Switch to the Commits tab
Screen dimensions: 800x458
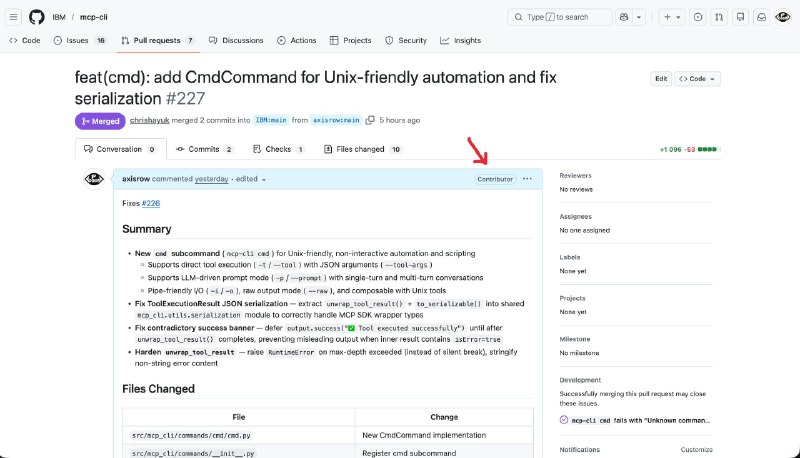[x=205, y=149]
